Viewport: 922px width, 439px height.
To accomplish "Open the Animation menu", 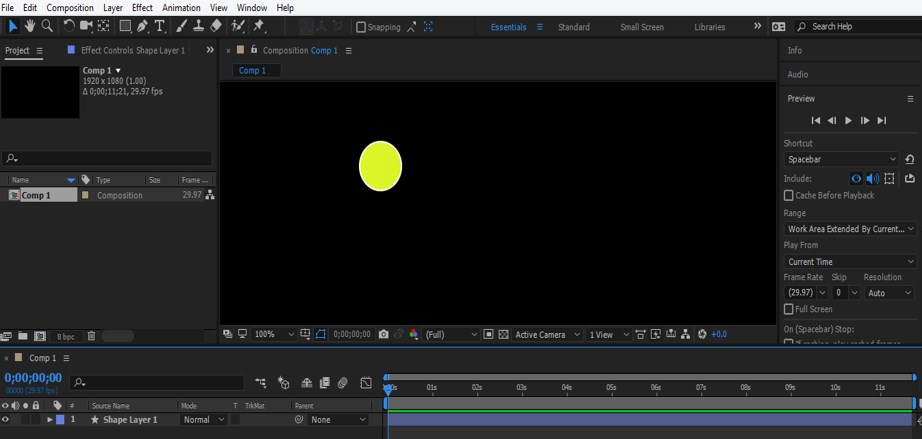I will pyautogui.click(x=181, y=7).
